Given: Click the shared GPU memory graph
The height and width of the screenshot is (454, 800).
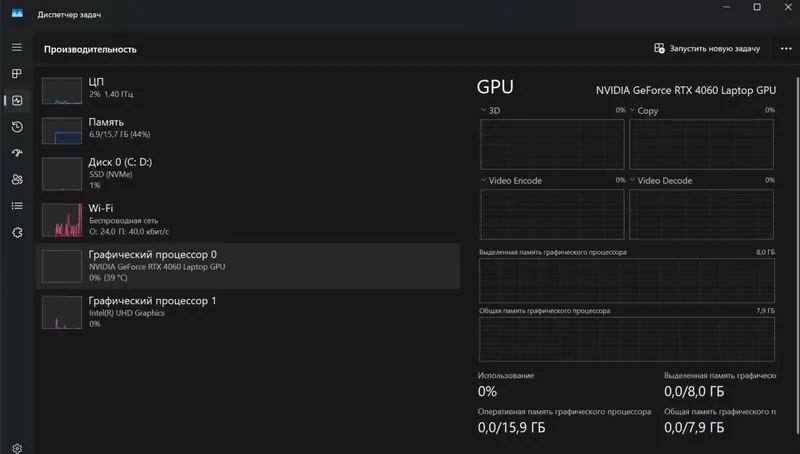Looking at the screenshot, I should tap(627, 339).
